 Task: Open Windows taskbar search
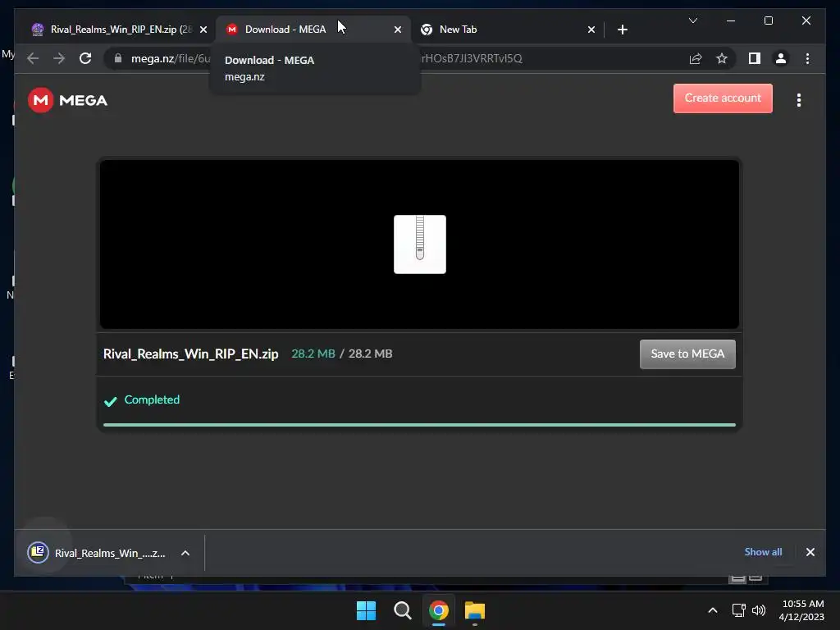point(402,610)
